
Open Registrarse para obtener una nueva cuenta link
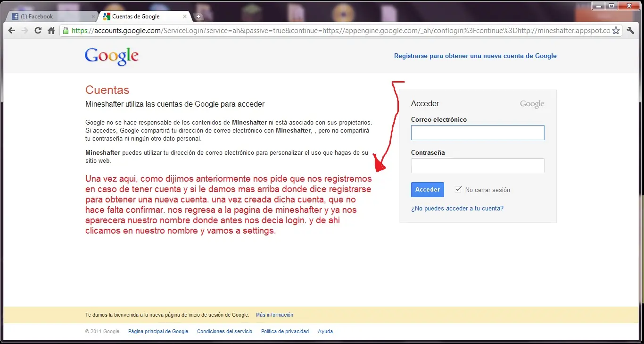click(x=475, y=56)
